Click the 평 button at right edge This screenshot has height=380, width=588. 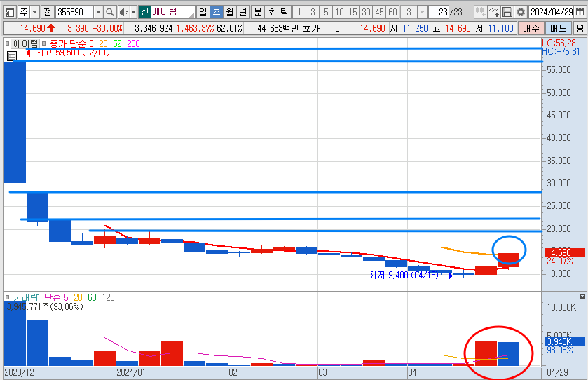(x=580, y=28)
